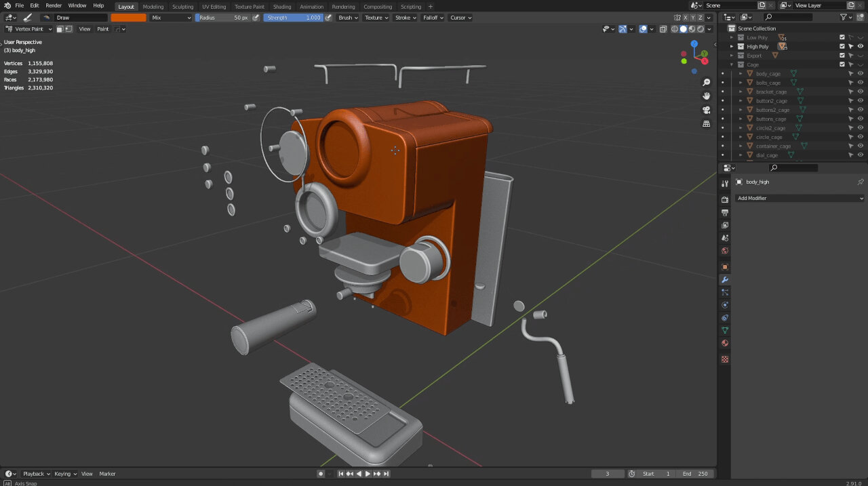
Task: Select the Modifier Properties wrench icon
Action: [725, 279]
